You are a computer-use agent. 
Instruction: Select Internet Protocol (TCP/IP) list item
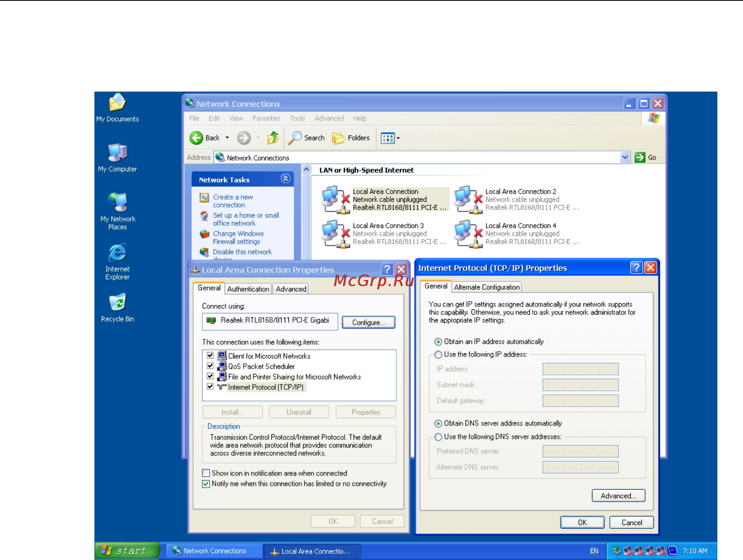point(266,387)
